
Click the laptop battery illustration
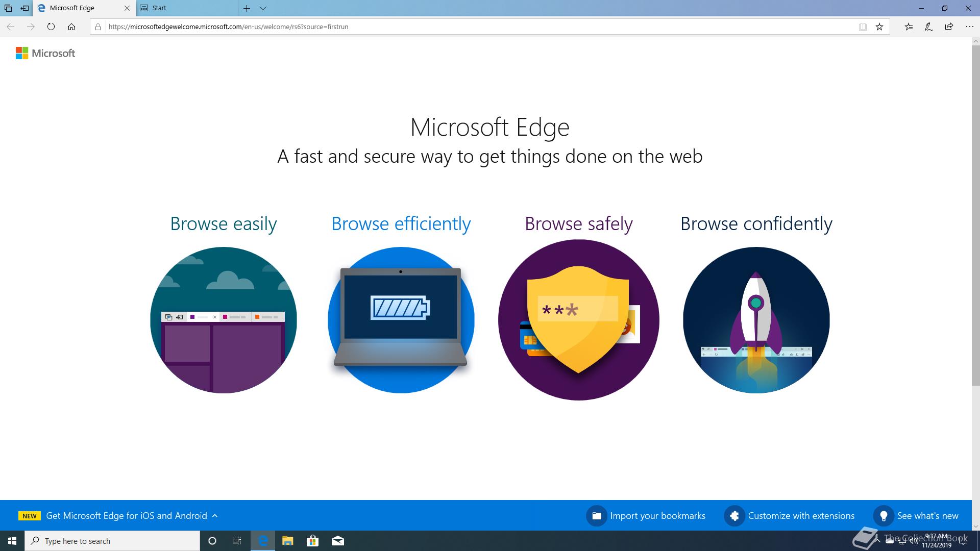(x=401, y=320)
